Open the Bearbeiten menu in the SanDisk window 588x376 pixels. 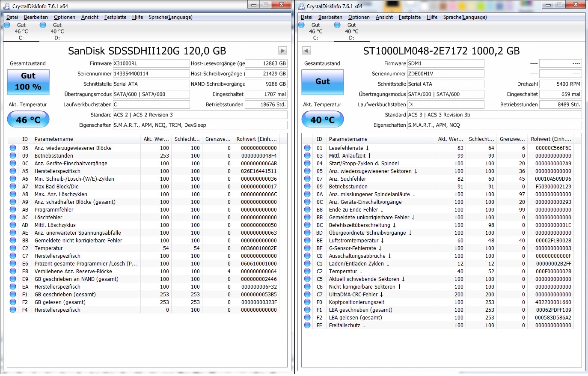click(36, 17)
